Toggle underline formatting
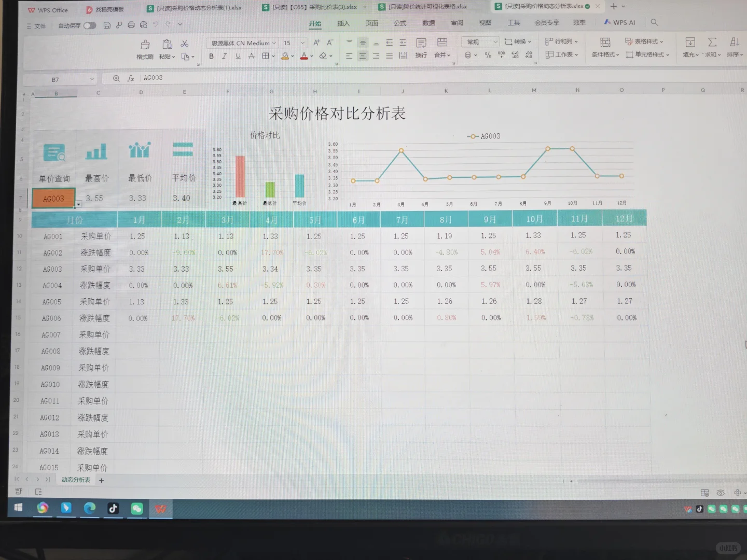 tap(238, 56)
